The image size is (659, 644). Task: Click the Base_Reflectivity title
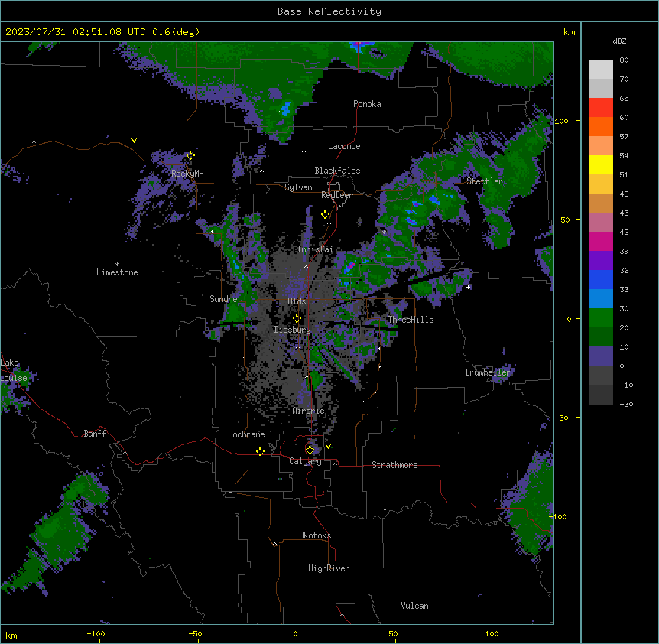[x=329, y=11]
